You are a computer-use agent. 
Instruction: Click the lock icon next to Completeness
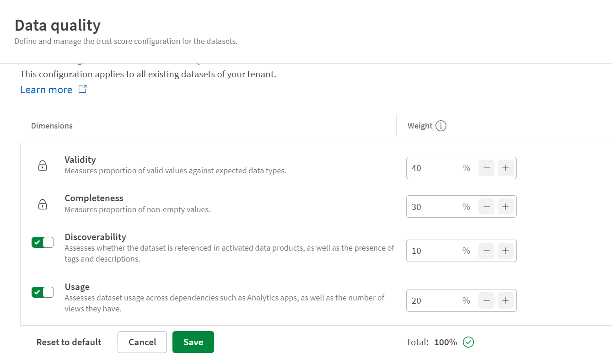pos(42,204)
